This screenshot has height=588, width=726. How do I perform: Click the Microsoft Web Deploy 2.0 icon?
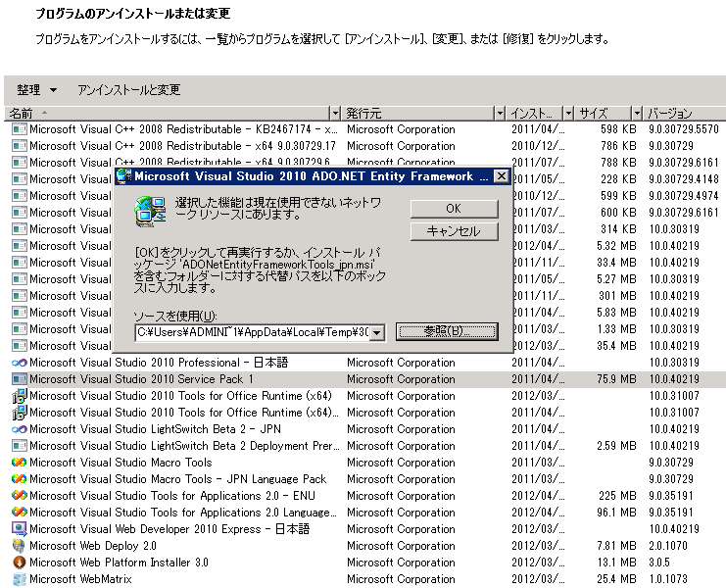click(x=19, y=546)
